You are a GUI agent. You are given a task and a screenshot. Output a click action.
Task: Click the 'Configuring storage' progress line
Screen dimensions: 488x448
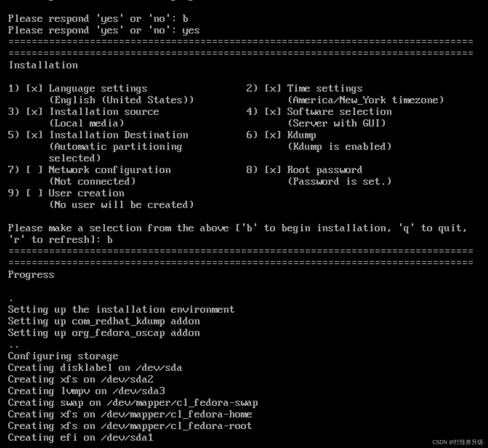tap(63, 356)
